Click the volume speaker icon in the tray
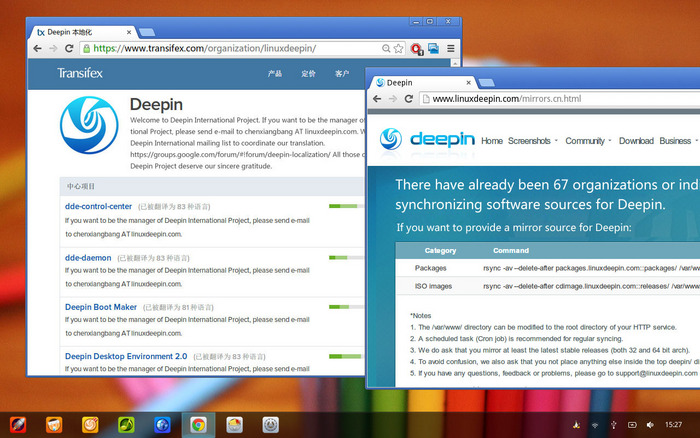This screenshot has width=700, height=438. pos(650,425)
